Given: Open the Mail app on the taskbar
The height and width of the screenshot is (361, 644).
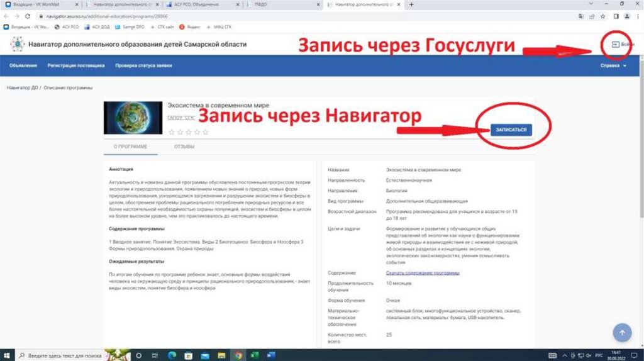Looking at the screenshot, I should pos(205,355).
